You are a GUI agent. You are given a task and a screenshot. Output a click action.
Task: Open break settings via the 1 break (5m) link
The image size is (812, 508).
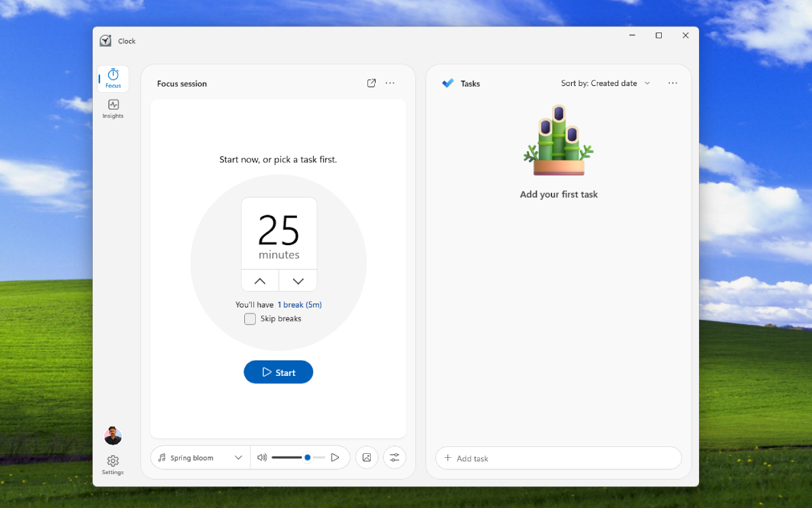(300, 304)
